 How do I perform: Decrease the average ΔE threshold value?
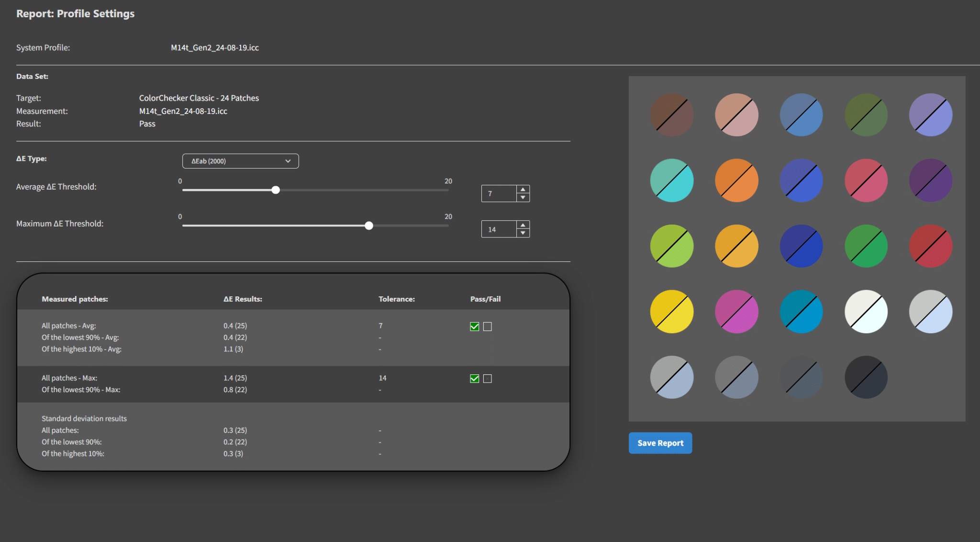click(523, 197)
